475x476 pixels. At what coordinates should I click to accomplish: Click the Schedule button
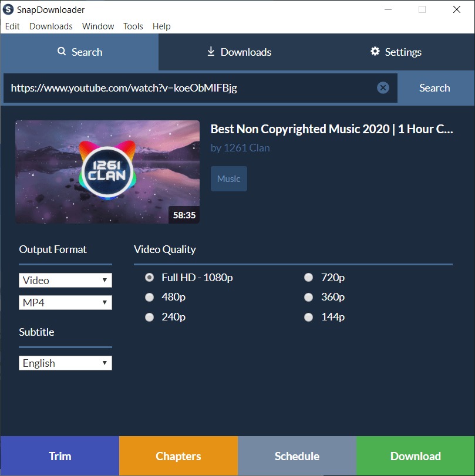[x=297, y=456]
